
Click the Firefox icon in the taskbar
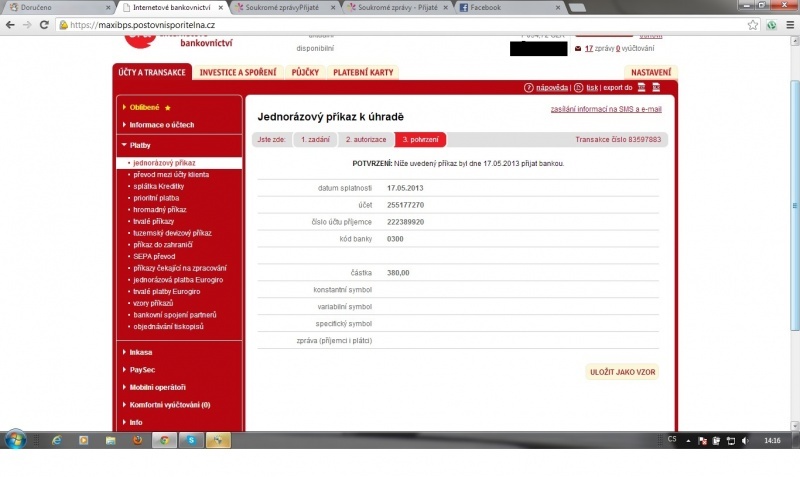click(x=137, y=440)
